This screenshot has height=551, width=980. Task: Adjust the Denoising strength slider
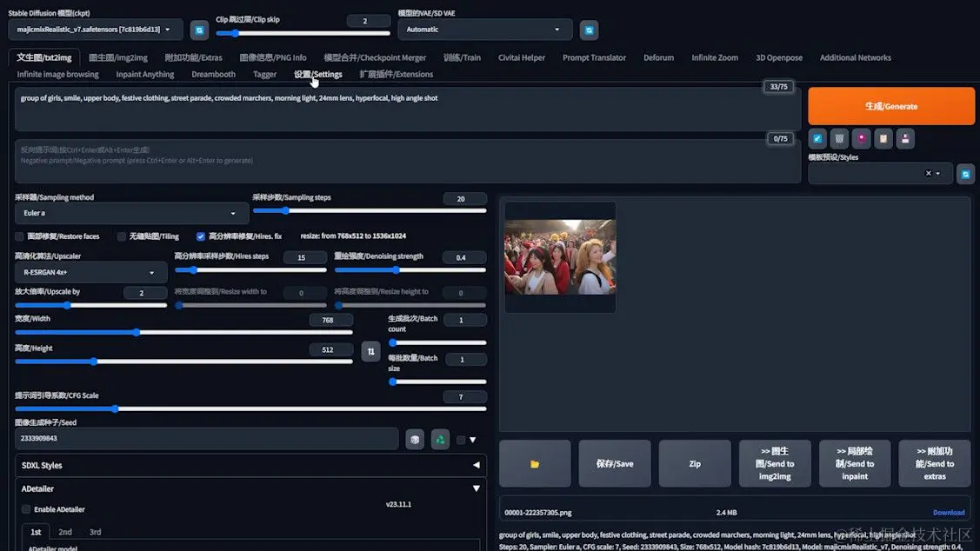[x=410, y=270]
